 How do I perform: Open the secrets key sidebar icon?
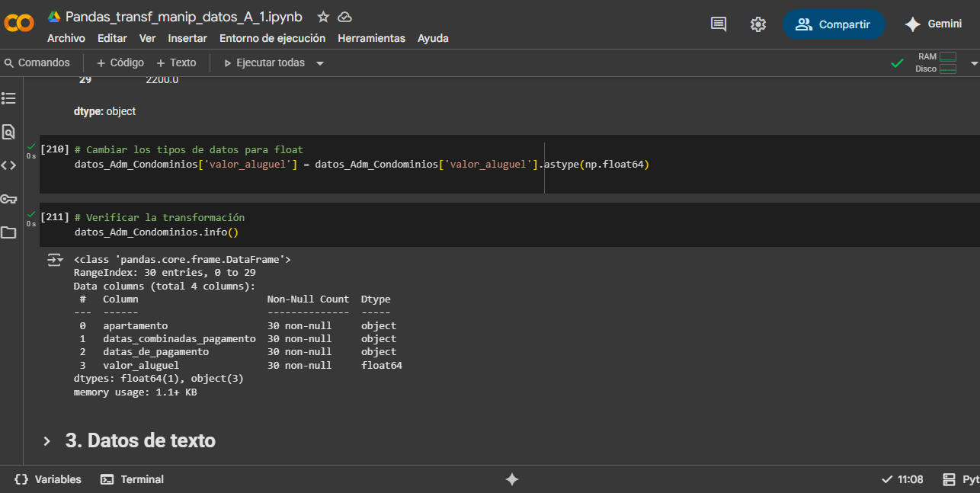[8, 199]
